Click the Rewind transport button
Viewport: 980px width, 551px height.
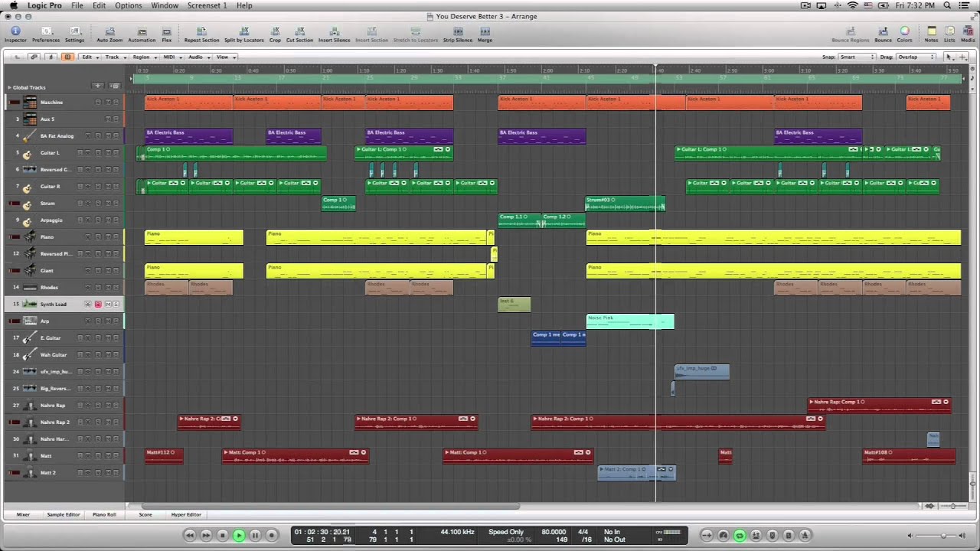coord(190,535)
